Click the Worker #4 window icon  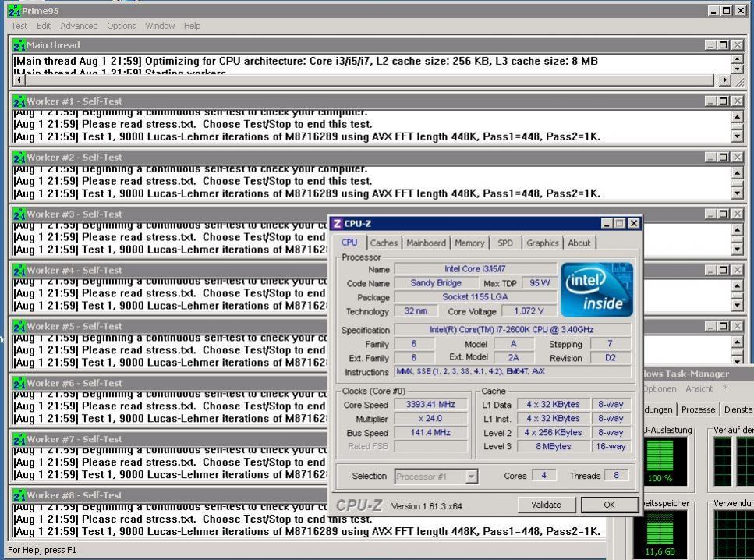tap(19, 271)
